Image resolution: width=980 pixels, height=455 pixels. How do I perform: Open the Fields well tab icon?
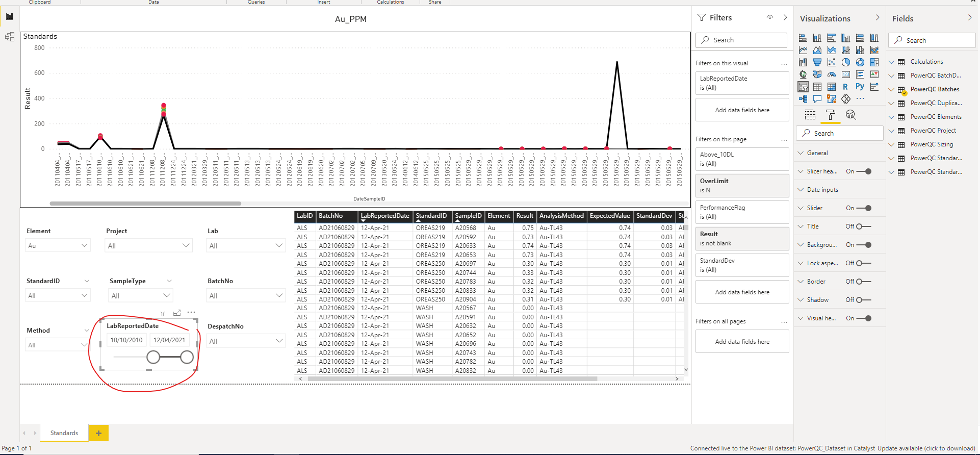click(810, 115)
